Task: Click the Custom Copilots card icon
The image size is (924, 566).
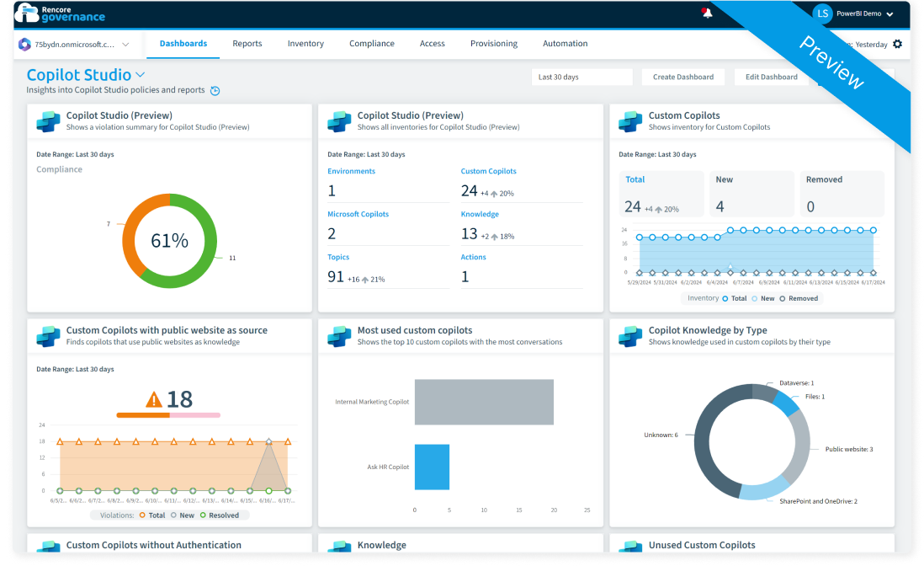Action: 630,121
